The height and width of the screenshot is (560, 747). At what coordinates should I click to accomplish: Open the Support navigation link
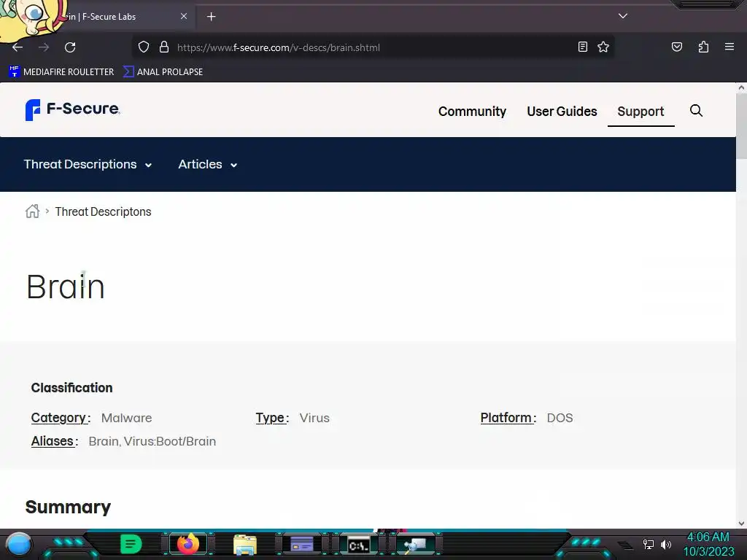coord(640,112)
